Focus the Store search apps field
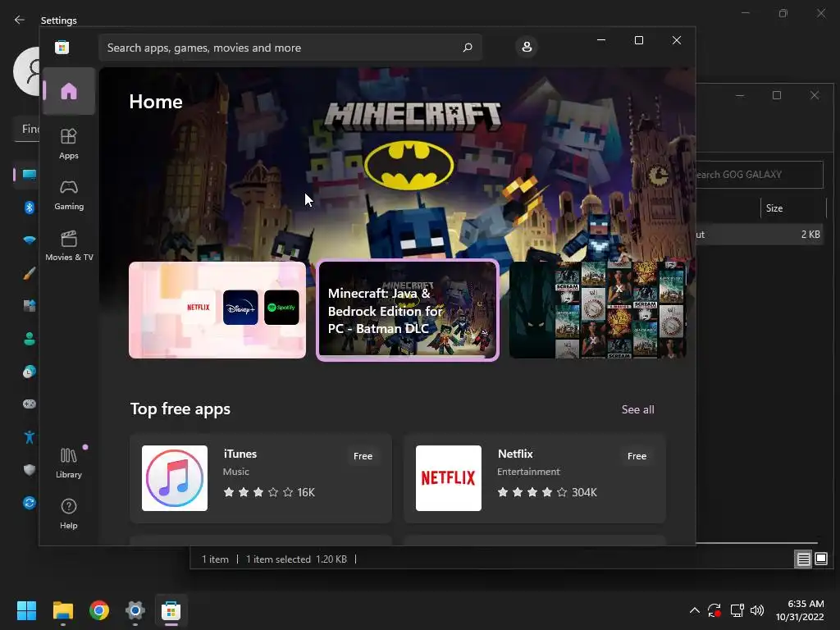Screen dimensions: 840x630 point(290,48)
